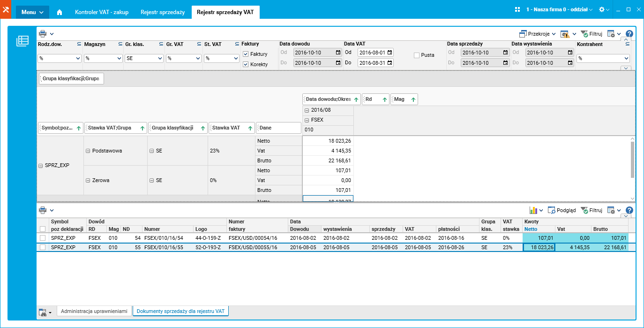Viewport: 644px width, 328px height.
Task: Open Administracja uprawnieniami bottom tab
Action: point(94,311)
